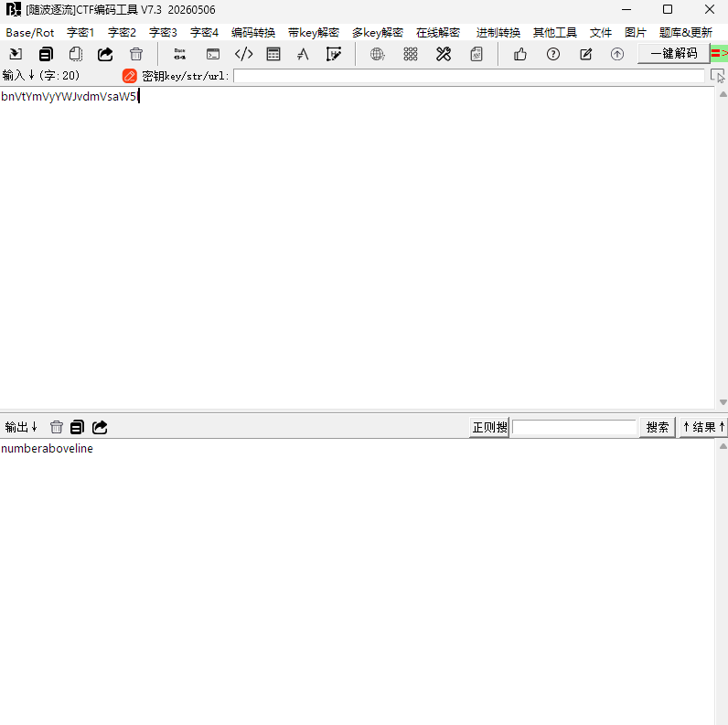Click the copy input icon in top toolbar

(x=46, y=54)
